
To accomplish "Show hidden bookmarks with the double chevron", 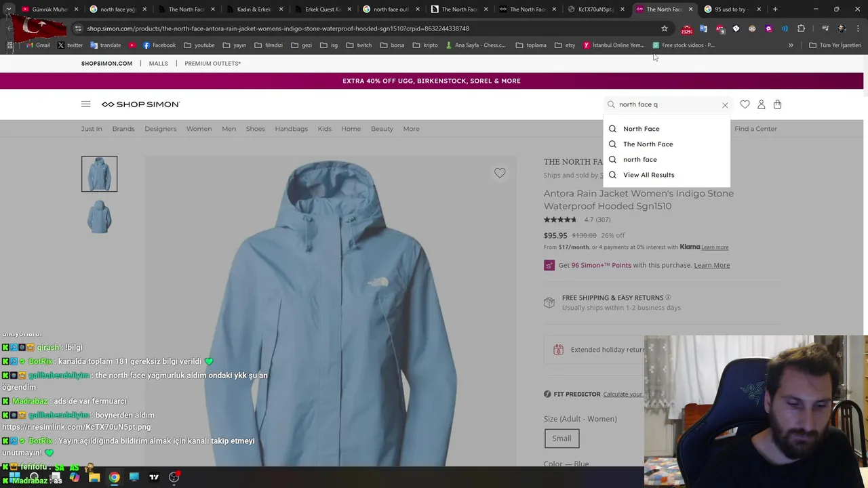I will (791, 45).
